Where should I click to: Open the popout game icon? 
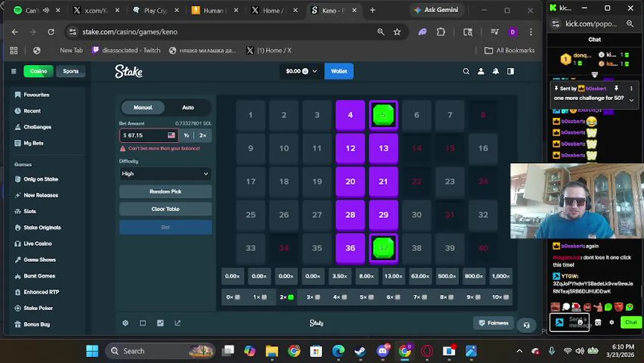[x=177, y=323]
